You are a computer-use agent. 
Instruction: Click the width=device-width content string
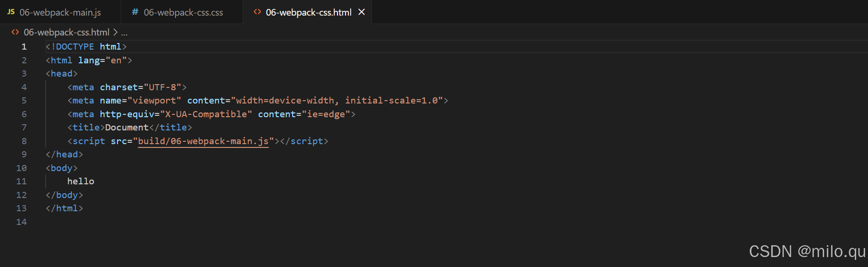[x=337, y=101]
